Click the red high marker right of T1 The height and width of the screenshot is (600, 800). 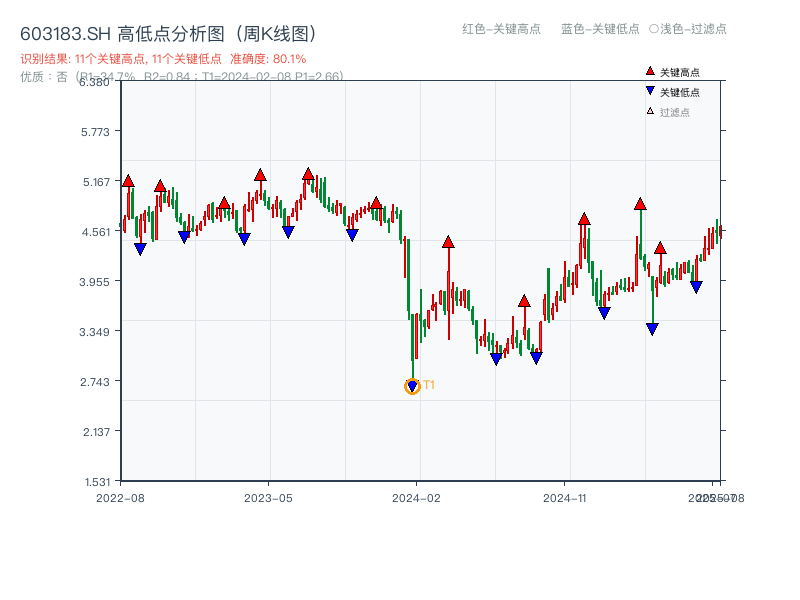point(448,242)
